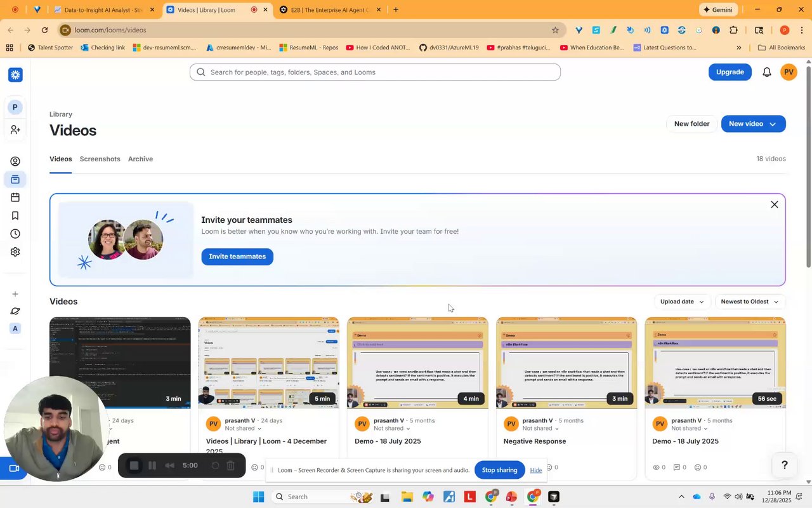Delete recording with trash icon
This screenshot has width=812, height=508.
point(231,465)
